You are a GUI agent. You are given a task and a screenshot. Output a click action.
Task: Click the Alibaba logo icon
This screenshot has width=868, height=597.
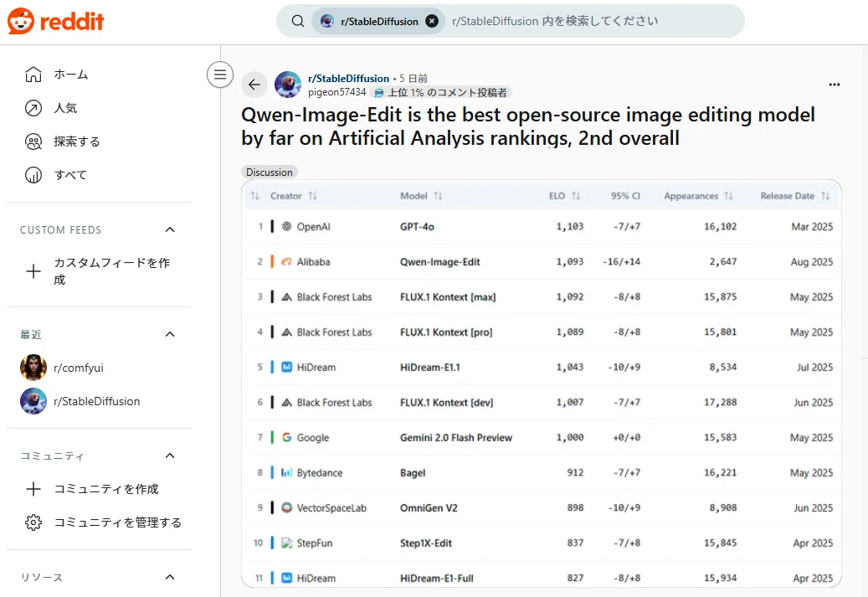pos(287,261)
